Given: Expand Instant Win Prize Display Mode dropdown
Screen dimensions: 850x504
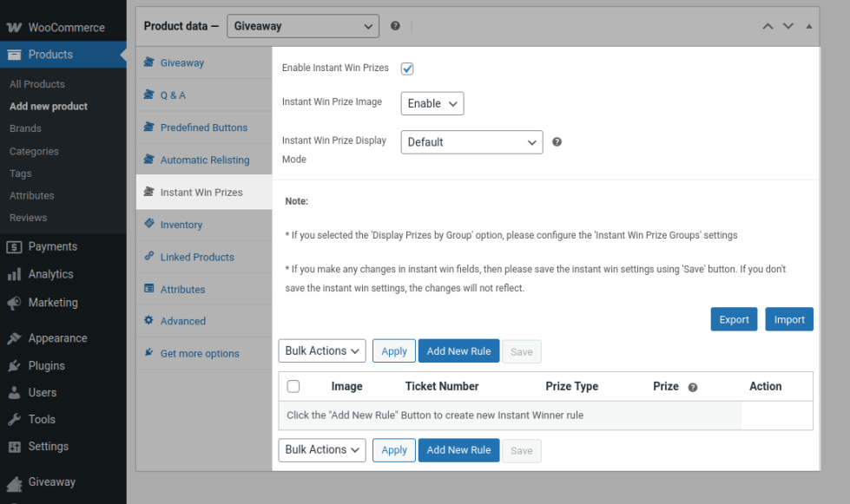Looking at the screenshot, I should 471,142.
